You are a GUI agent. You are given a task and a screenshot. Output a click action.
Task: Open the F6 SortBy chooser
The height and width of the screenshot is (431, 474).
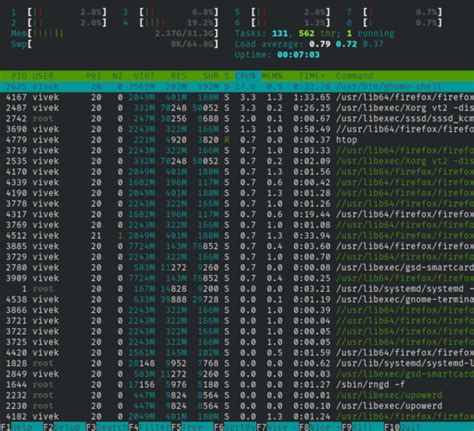235,427
